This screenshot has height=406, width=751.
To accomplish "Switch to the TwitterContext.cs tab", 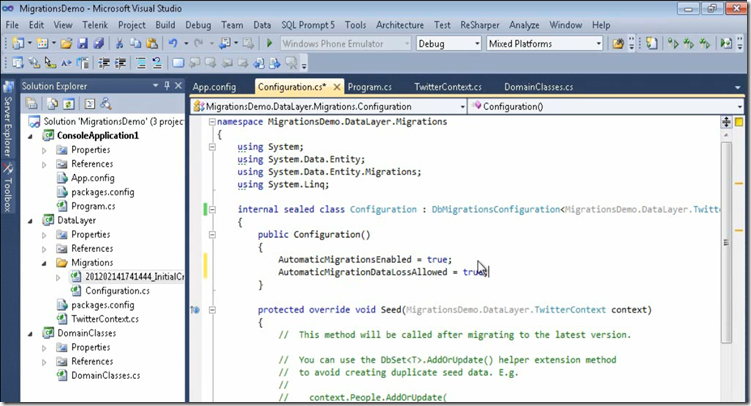I will point(448,87).
